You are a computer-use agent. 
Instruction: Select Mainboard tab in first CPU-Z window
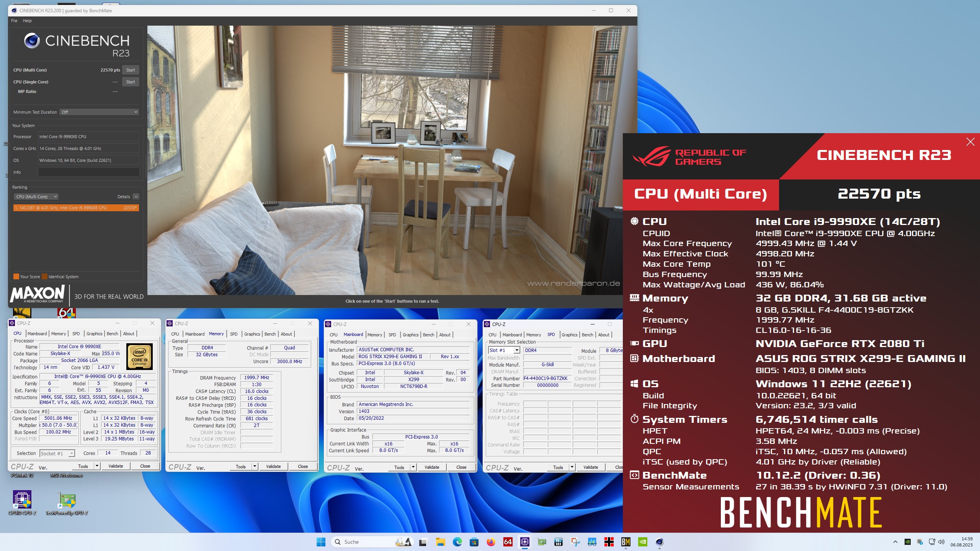click(37, 334)
